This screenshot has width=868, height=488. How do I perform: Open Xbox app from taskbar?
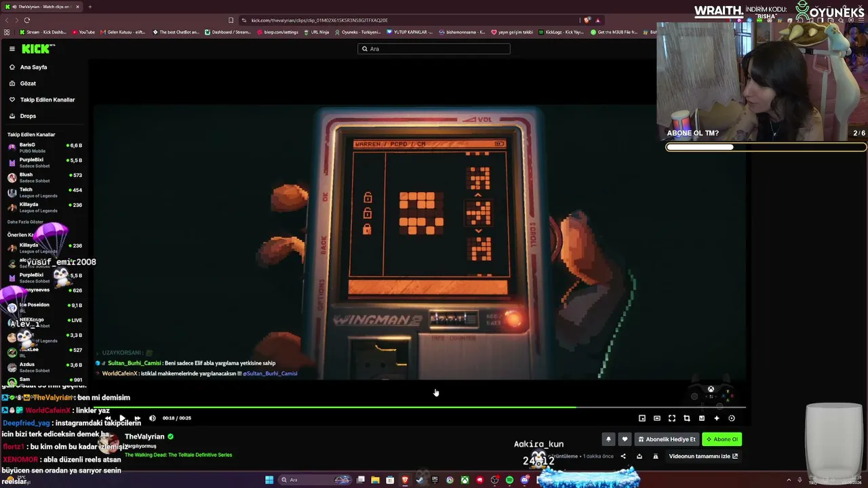465,480
